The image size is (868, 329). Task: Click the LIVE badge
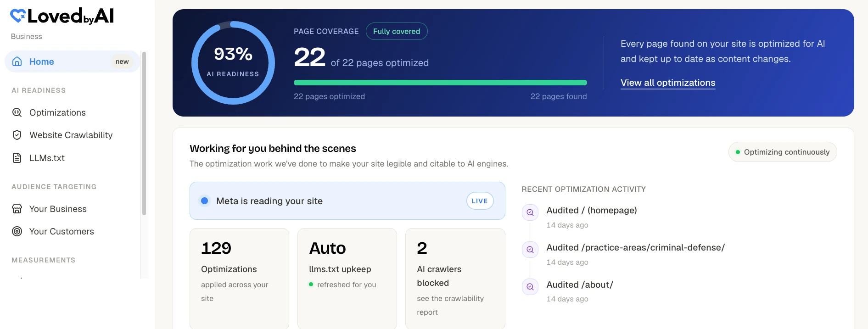tap(480, 201)
